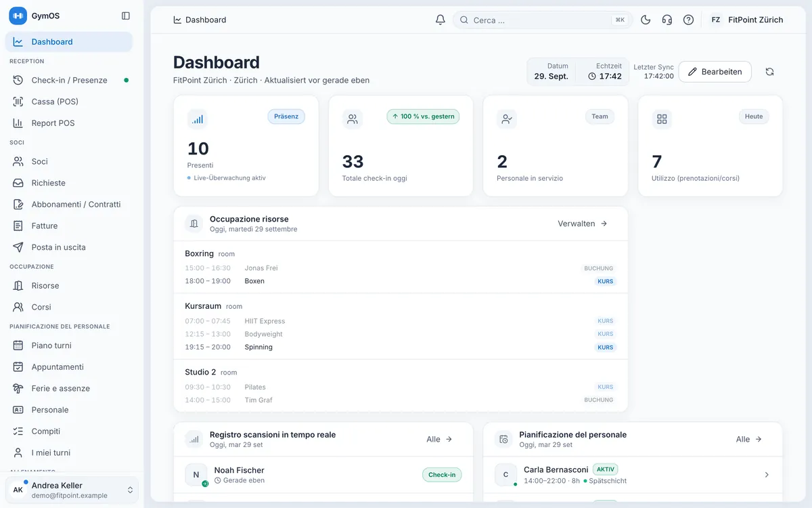
Task: Expand Carla Bernasconi shift chevron
Action: (767, 475)
